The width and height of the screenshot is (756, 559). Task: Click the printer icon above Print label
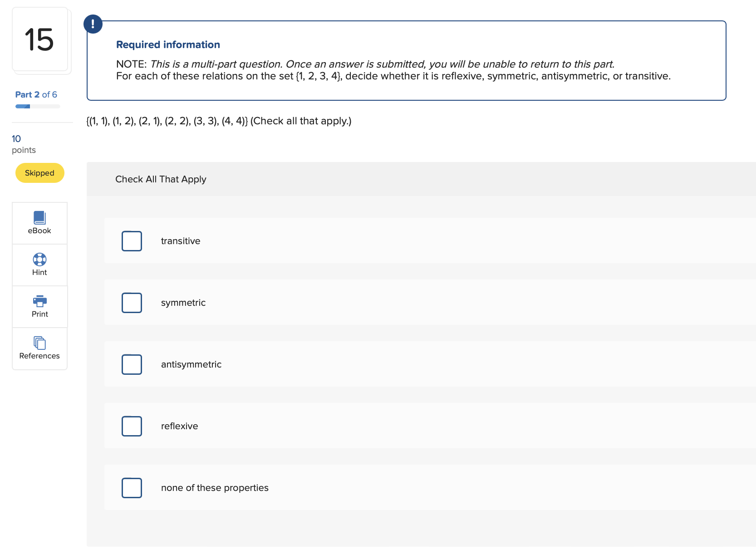pos(39,301)
